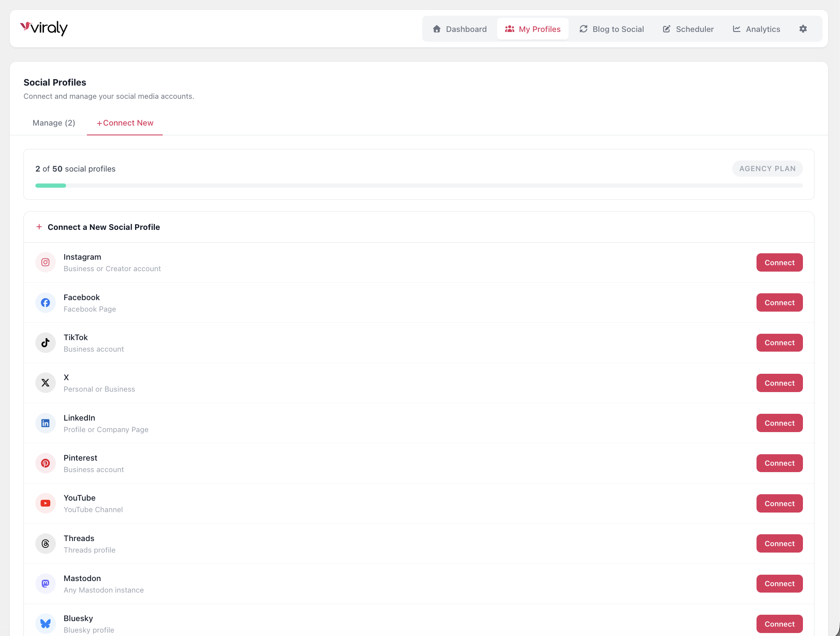Click the YouTube channel icon
Viewport: 840px width, 636px height.
(45, 503)
